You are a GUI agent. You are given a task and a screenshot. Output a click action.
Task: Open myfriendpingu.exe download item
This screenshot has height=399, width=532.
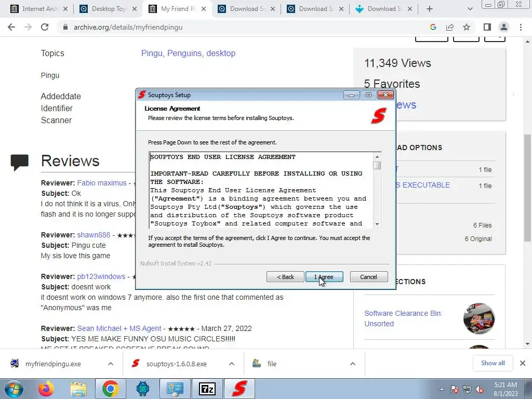pos(53,364)
